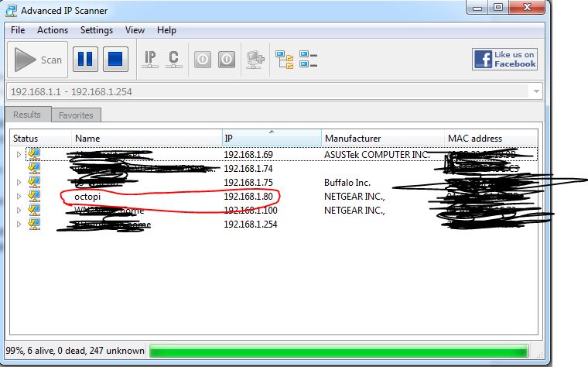Click Buffalo Inc. manufacturer cell
The width and height of the screenshot is (588, 367).
pyautogui.click(x=347, y=183)
